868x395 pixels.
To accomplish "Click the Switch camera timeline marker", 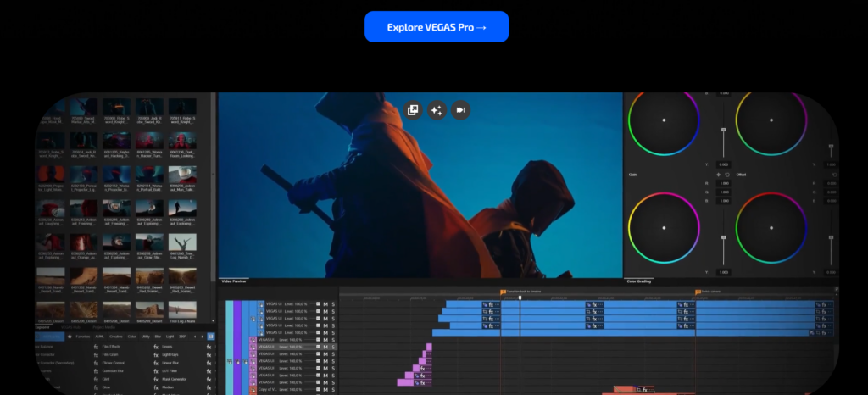I will 698,292.
